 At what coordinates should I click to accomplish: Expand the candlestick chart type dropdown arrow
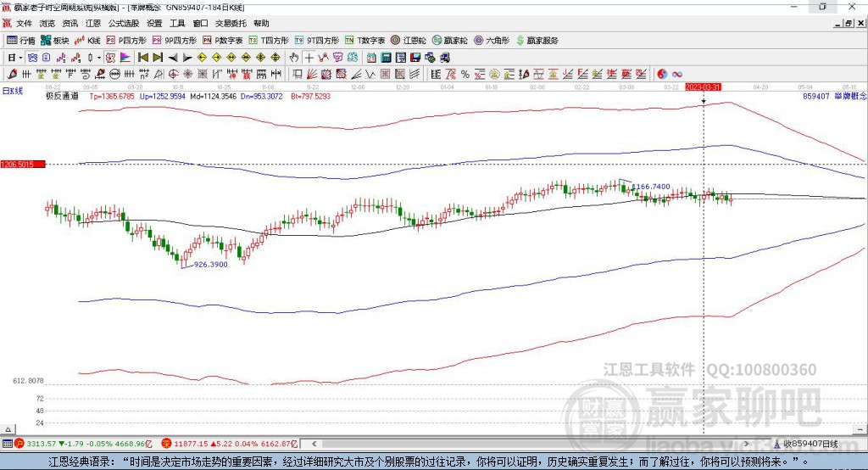(x=99, y=58)
